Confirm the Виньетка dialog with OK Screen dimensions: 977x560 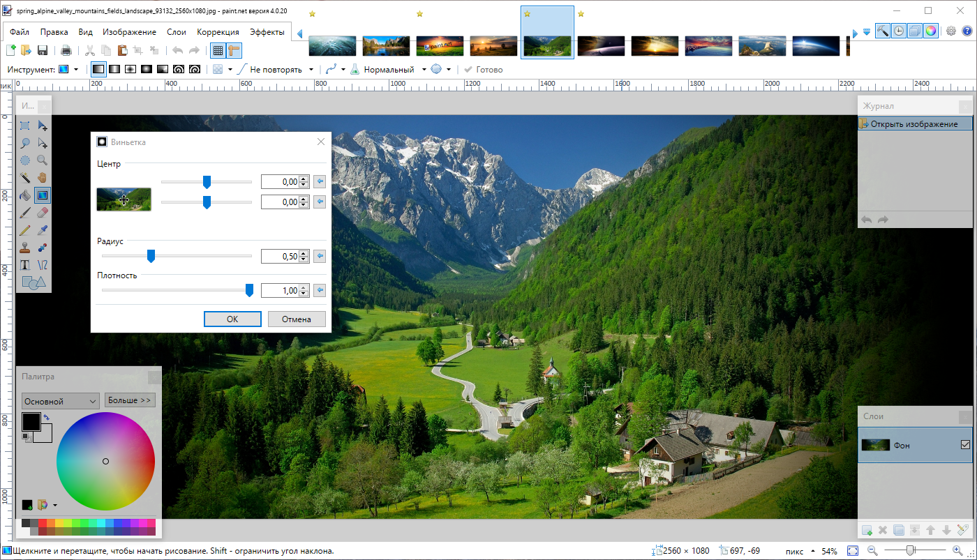(232, 319)
